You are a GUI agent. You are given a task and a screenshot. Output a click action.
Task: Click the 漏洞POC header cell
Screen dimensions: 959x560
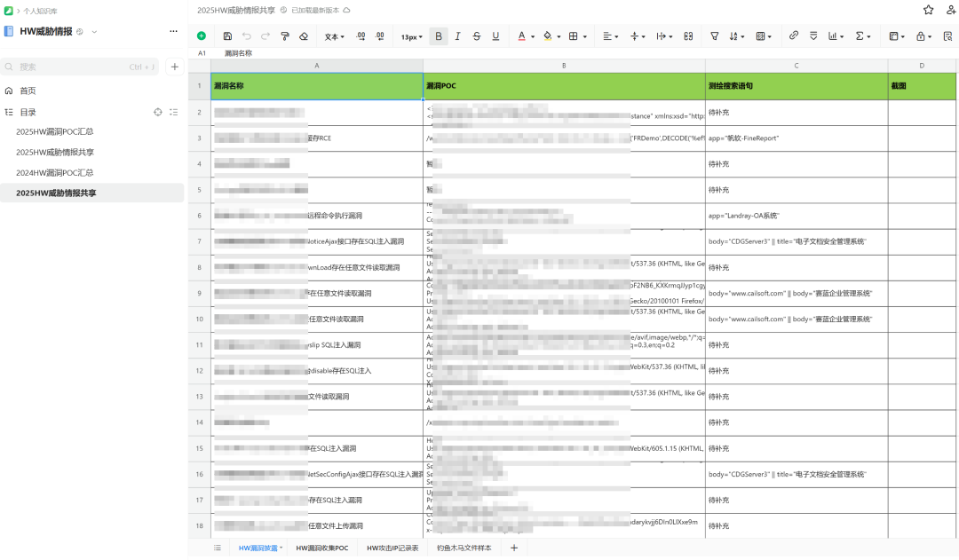[x=564, y=86]
